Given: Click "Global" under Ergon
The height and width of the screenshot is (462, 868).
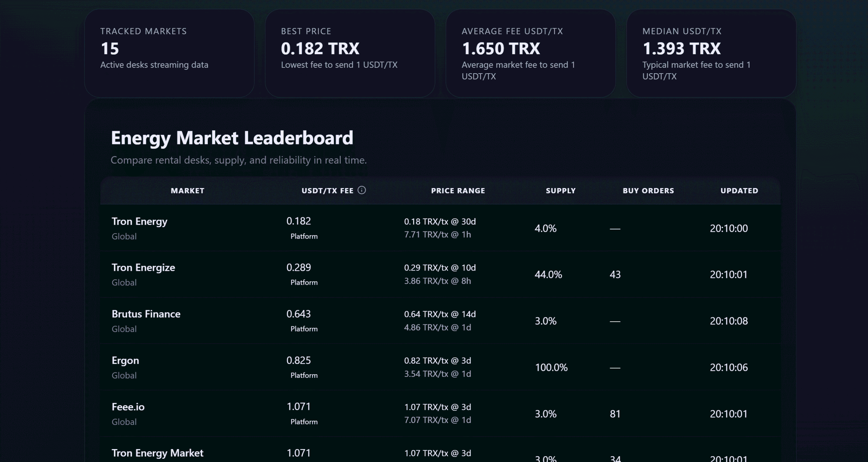Looking at the screenshot, I should coord(124,375).
